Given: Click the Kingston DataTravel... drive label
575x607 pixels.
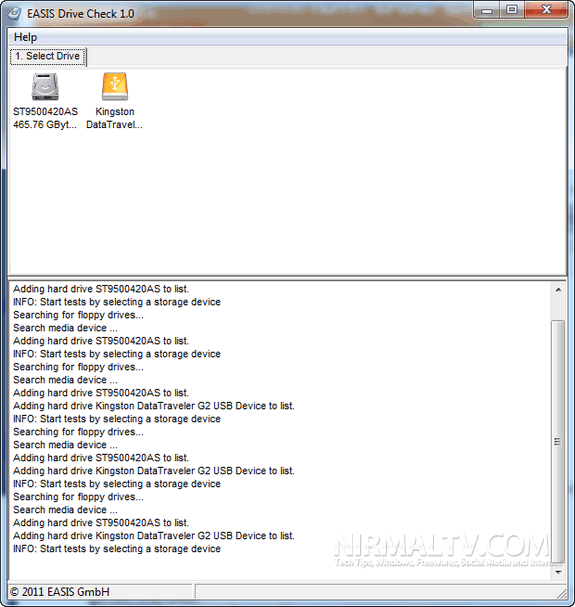Looking at the screenshot, I should coord(115,118).
